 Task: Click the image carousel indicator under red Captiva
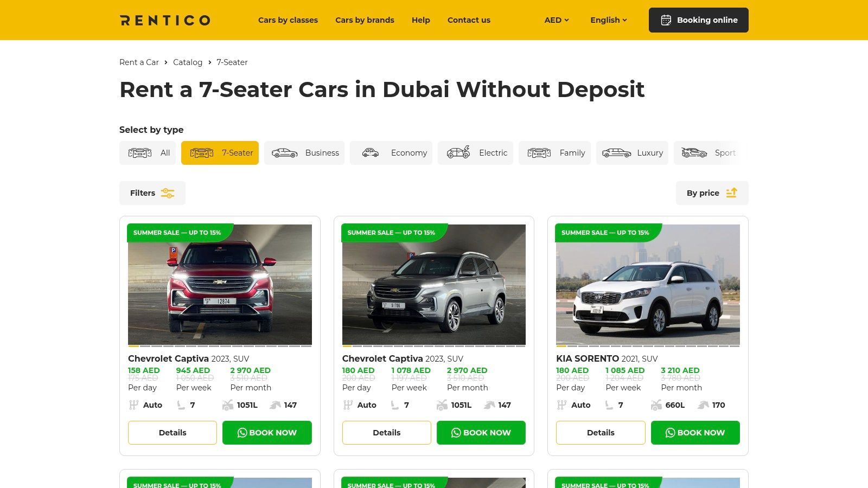tap(220, 346)
